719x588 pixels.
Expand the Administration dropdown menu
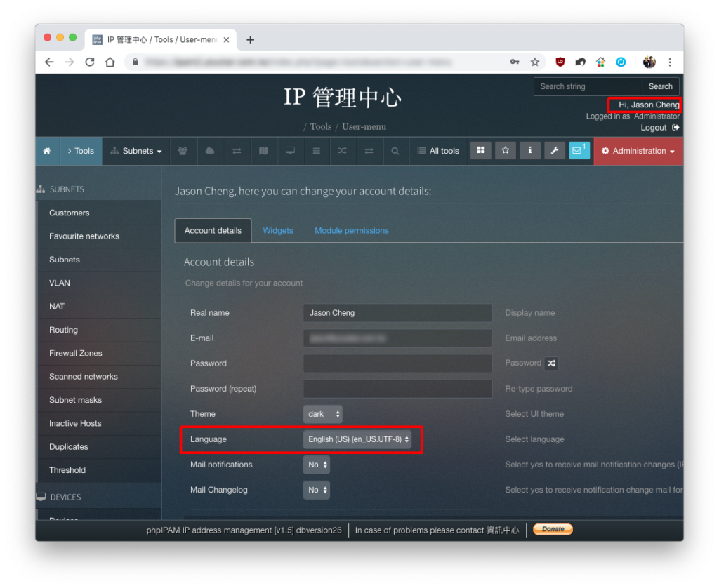(638, 151)
